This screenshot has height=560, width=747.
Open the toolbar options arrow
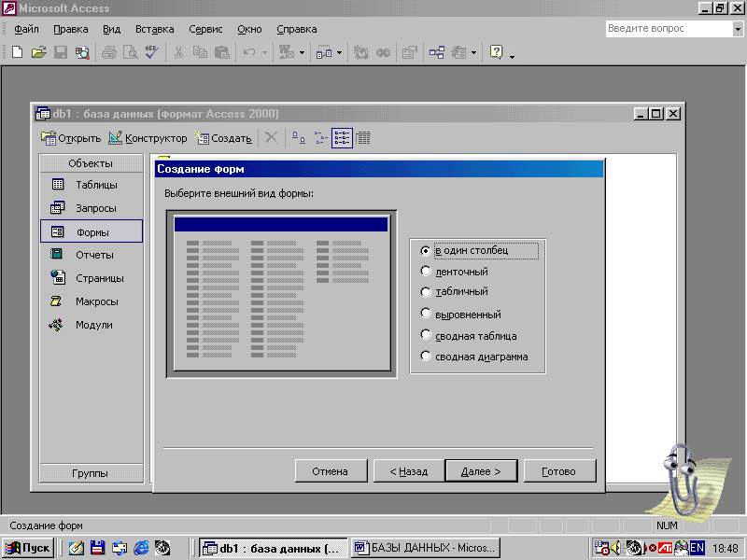512,57
